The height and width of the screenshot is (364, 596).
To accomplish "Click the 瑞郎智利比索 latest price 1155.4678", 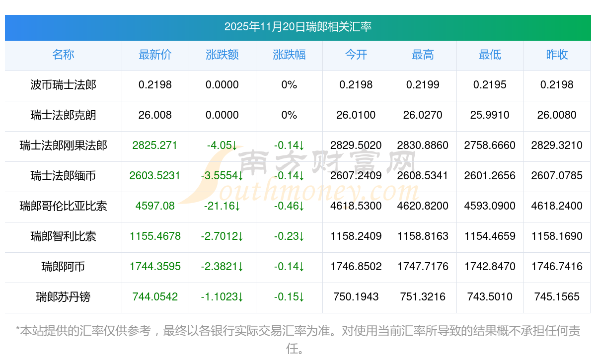I will pos(155,236).
